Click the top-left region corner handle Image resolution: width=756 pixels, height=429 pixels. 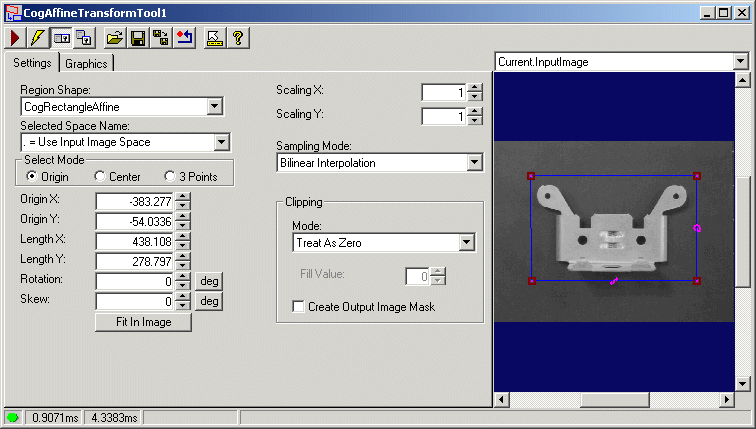click(x=531, y=176)
